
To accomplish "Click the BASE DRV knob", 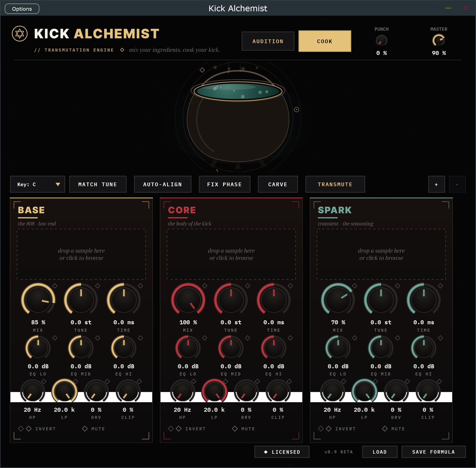I will coord(96,392).
